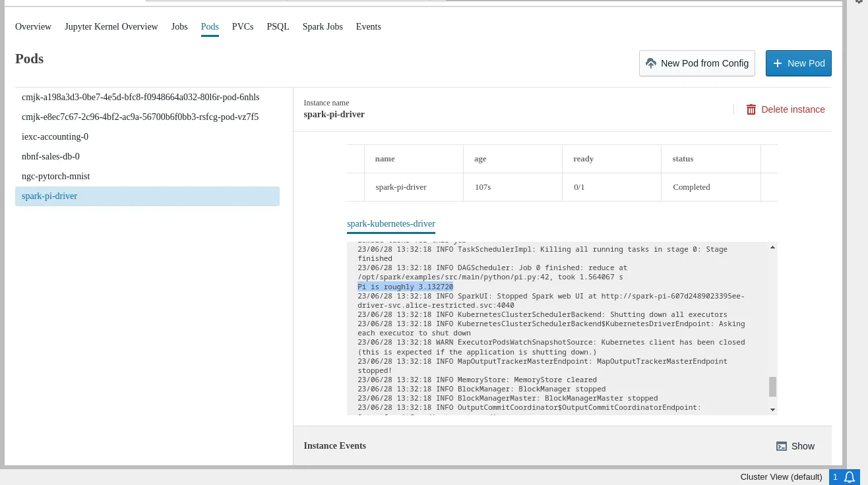Open the PVCs tab
The height and width of the screenshot is (485, 868).
point(243,27)
